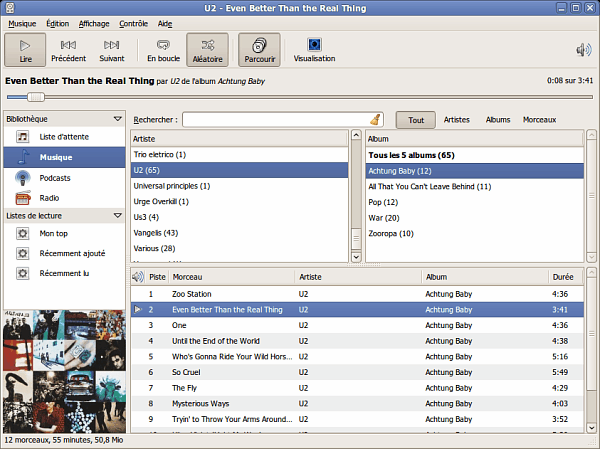Screen dimensions: 600x449
Task: Select track One
Action: coord(357,325)
